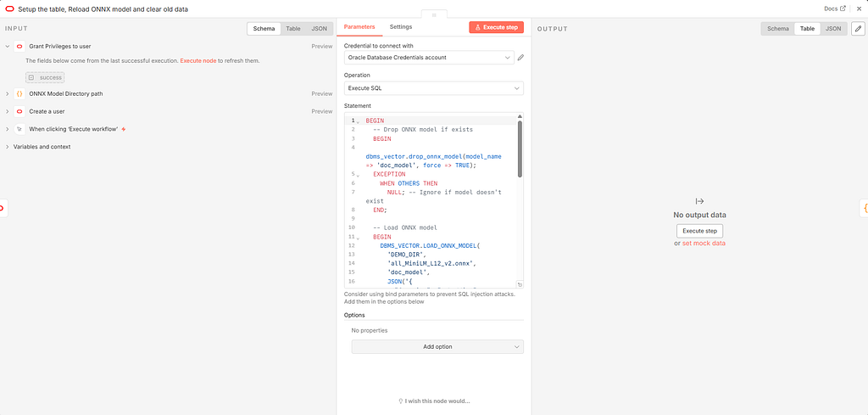Open the Credential to connect with dropdown
Image resolution: width=868 pixels, height=415 pixels.
click(x=429, y=57)
